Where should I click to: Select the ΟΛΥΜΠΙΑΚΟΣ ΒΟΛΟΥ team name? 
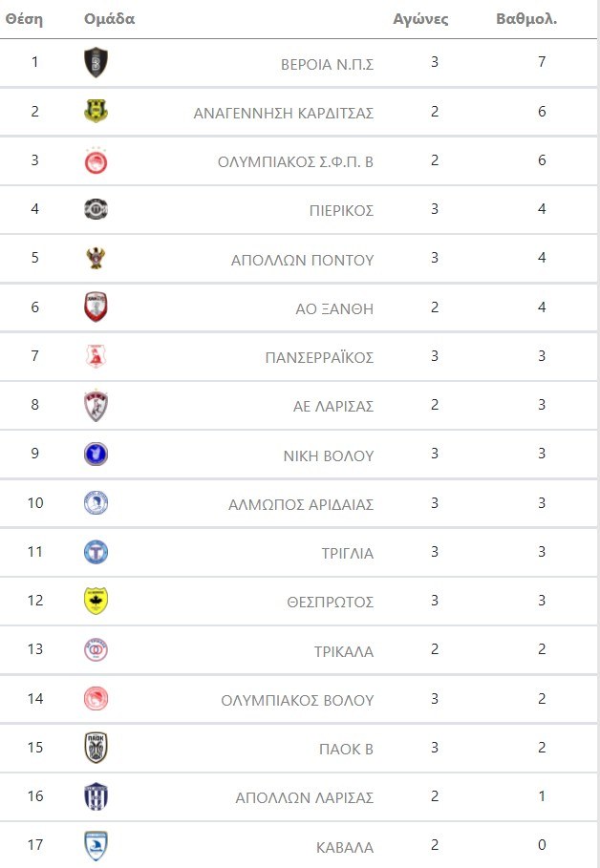[x=296, y=700]
